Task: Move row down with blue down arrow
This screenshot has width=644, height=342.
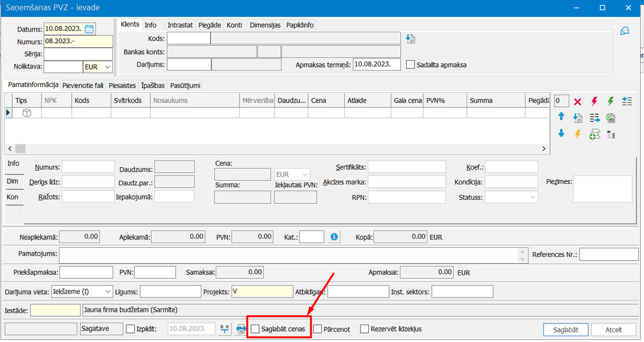Action: (561, 134)
